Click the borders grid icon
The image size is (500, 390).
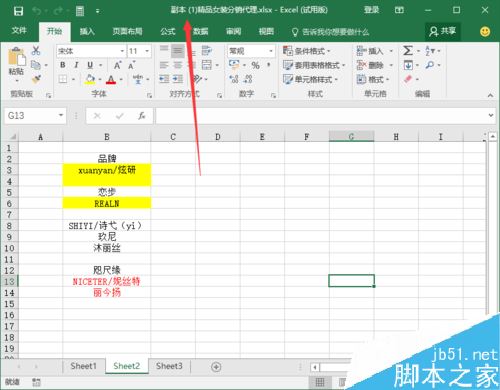coord(63,79)
